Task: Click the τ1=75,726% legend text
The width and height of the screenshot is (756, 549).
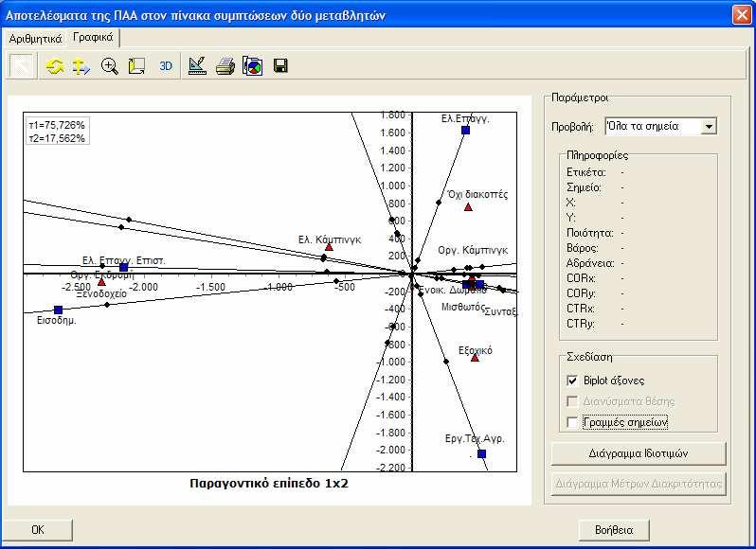Action: [57, 125]
